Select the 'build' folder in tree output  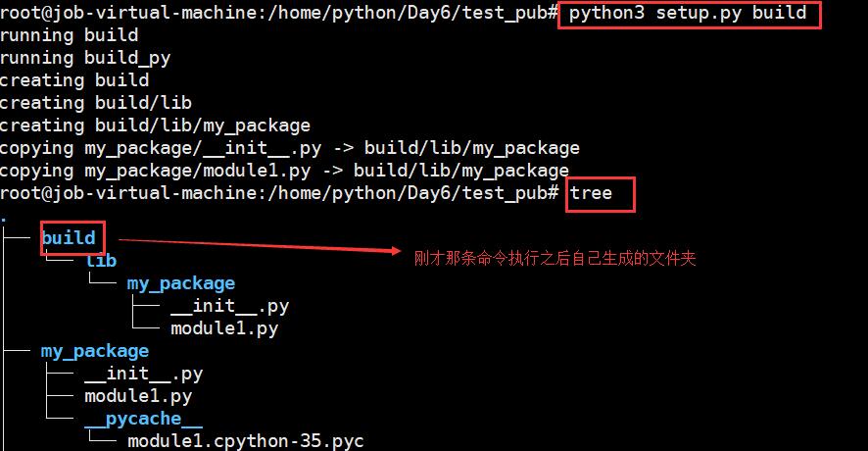(69, 238)
